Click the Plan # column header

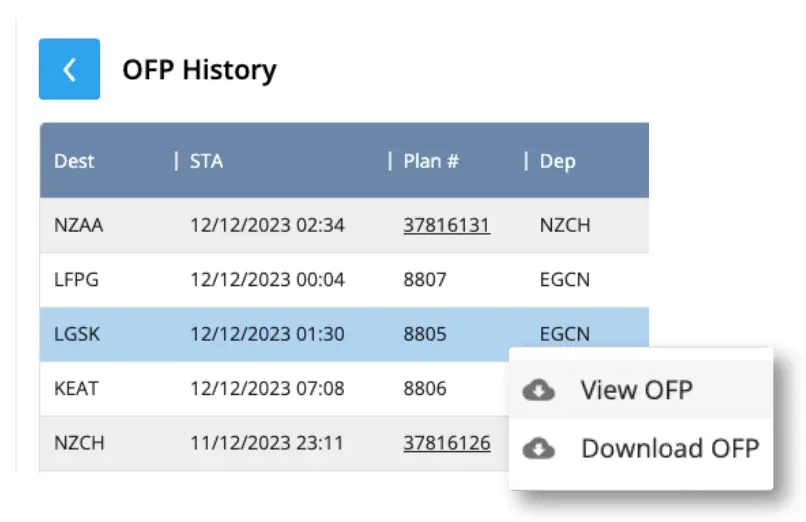[431, 161]
